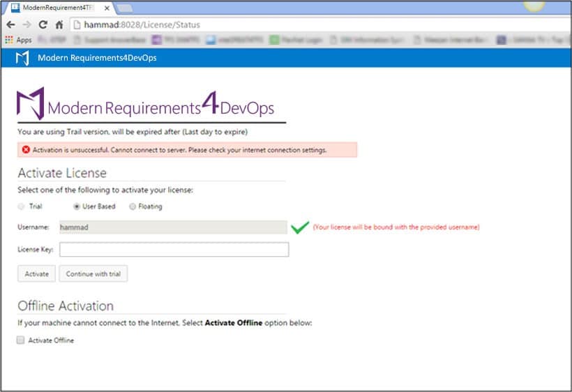Click the browser forward arrow
Screen dimensions: 572x392
[x=27, y=25]
